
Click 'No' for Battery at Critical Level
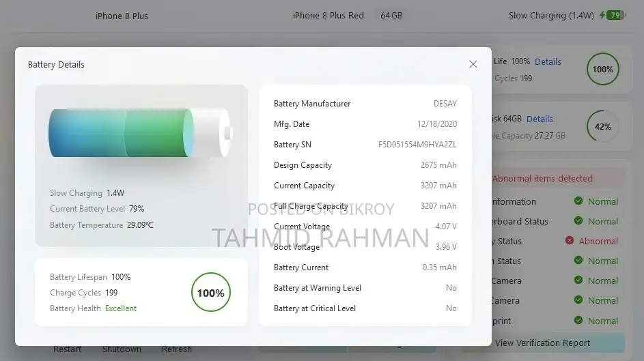[451, 308]
